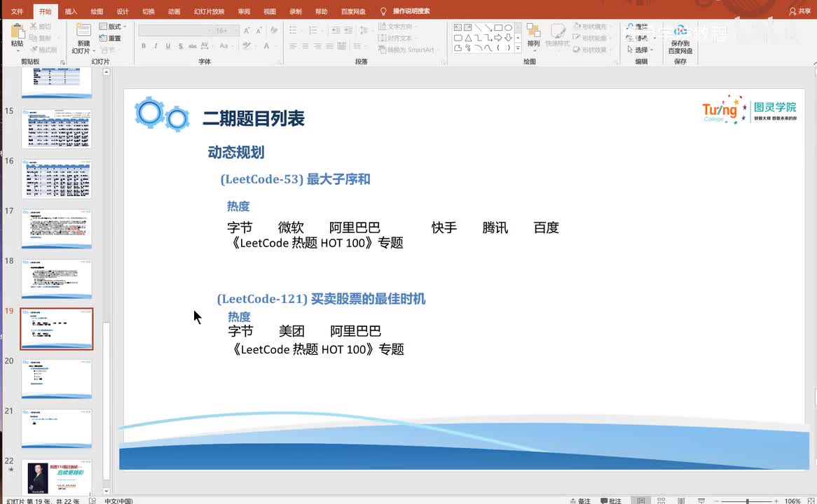Open the Layout (版式) dropdown
The image size is (817, 504).
[113, 27]
